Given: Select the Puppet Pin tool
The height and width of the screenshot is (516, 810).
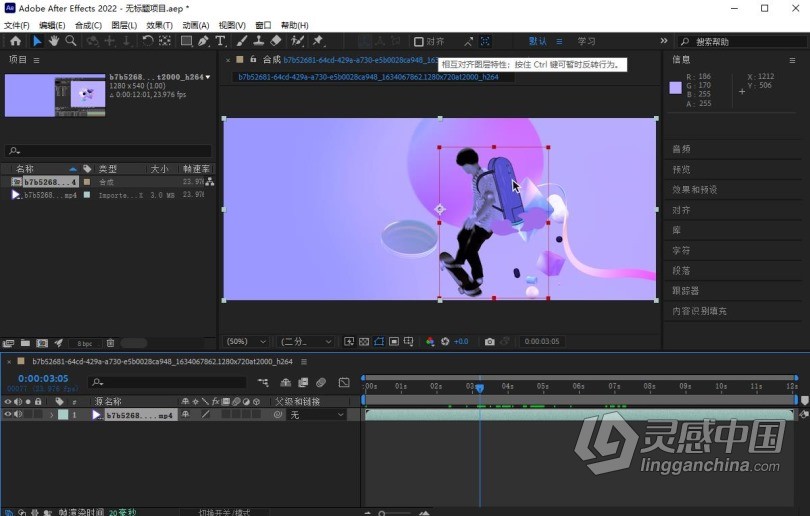Looking at the screenshot, I should 318,41.
